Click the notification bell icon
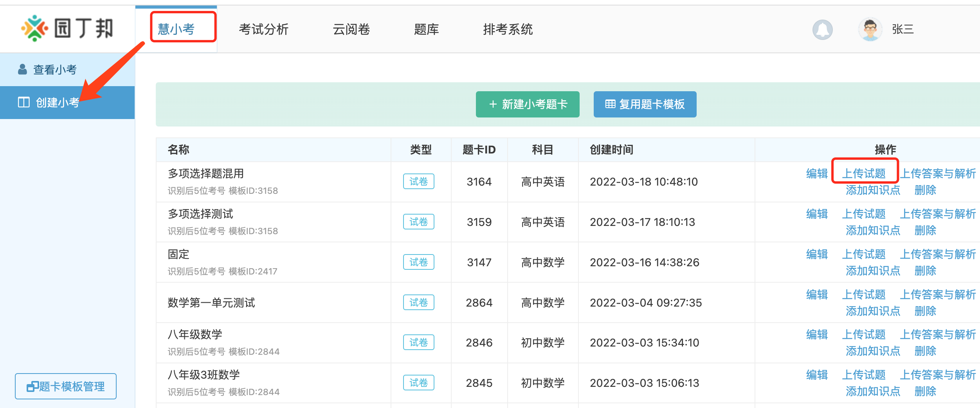The width and height of the screenshot is (980, 408). (x=822, y=30)
